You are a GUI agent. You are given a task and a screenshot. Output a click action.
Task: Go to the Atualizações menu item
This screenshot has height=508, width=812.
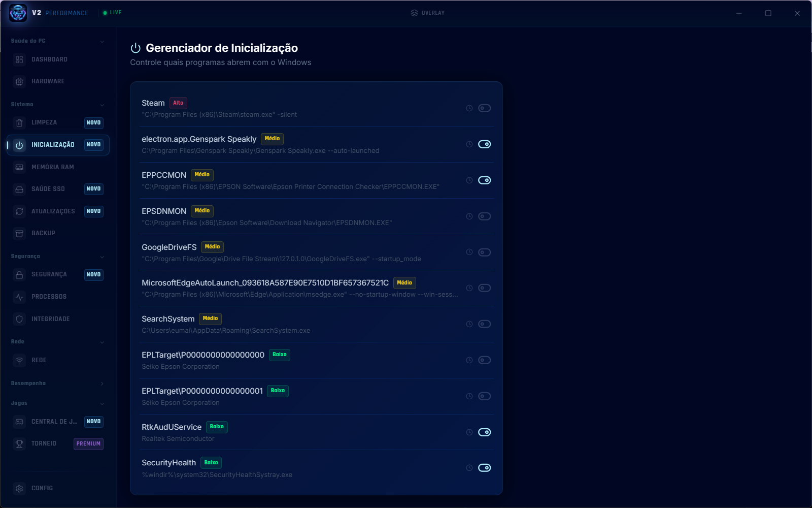pos(58,211)
